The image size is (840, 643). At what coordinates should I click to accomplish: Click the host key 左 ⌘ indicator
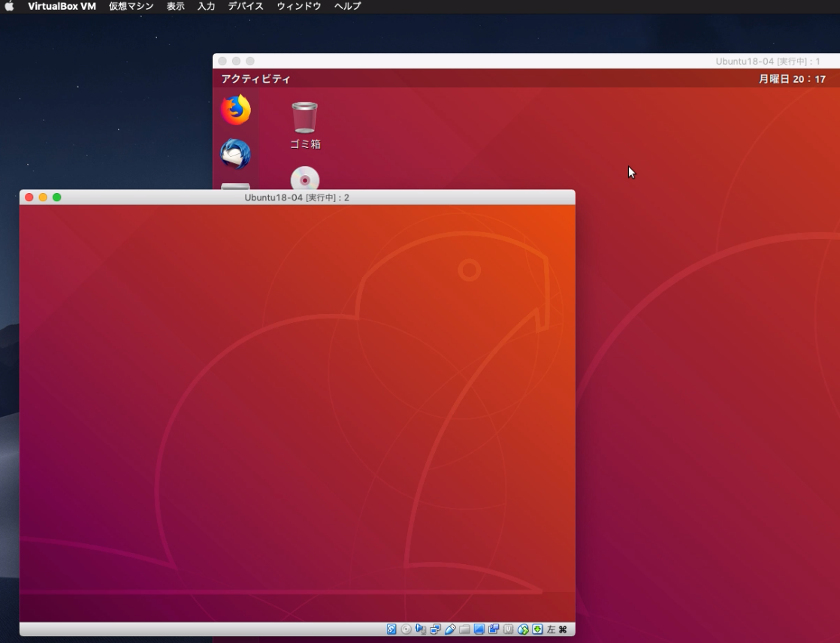(x=557, y=629)
